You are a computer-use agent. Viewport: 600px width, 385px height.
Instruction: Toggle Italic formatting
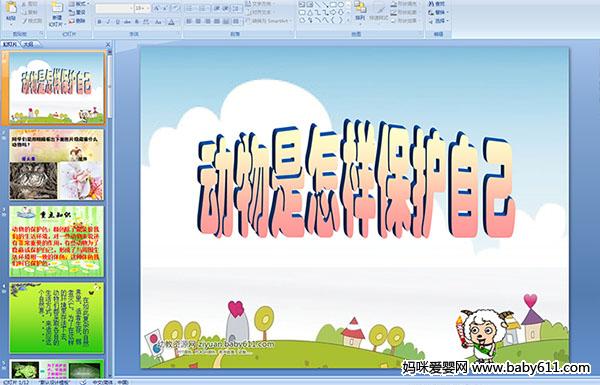109,22
